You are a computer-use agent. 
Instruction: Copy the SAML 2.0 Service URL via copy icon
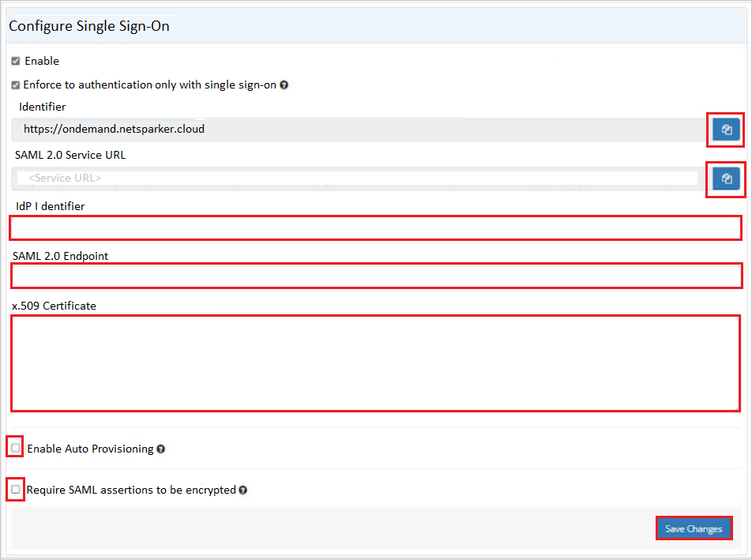click(725, 179)
